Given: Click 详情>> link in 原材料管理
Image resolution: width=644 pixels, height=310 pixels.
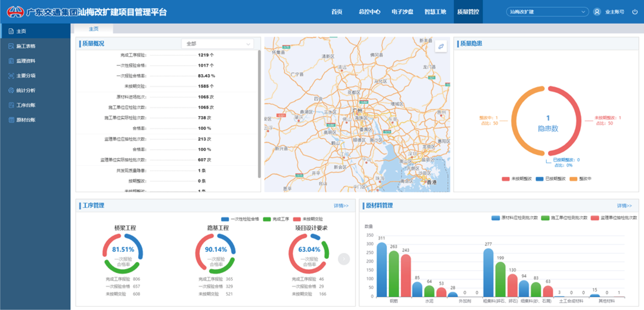Looking at the screenshot, I should pyautogui.click(x=624, y=205).
